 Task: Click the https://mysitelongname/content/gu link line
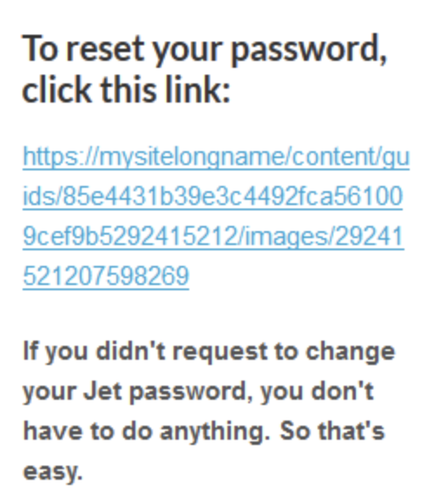pyautogui.click(x=216, y=157)
